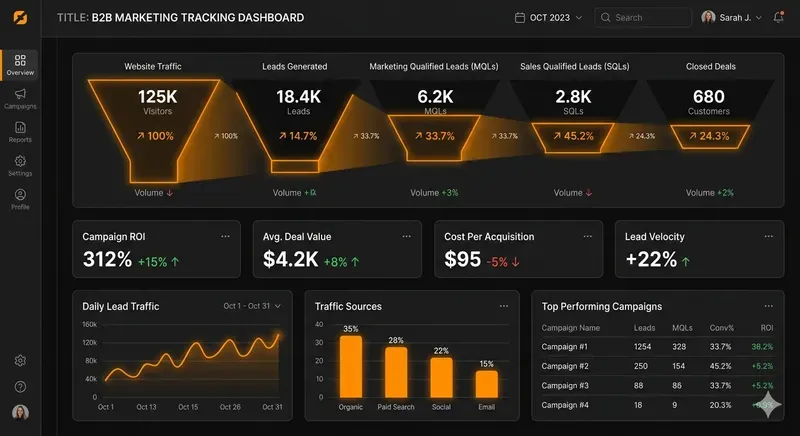Click the ROI column header
800x436 pixels.
pos(767,328)
